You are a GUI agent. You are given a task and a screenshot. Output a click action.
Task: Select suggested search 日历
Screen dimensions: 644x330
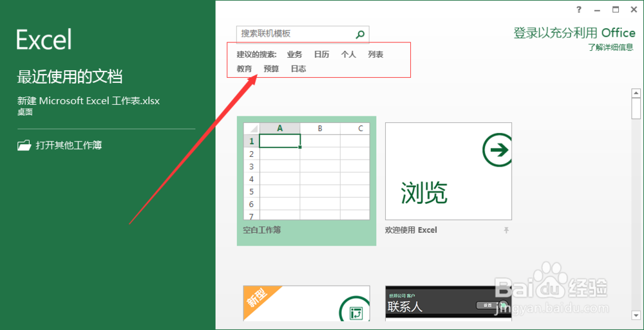point(321,54)
